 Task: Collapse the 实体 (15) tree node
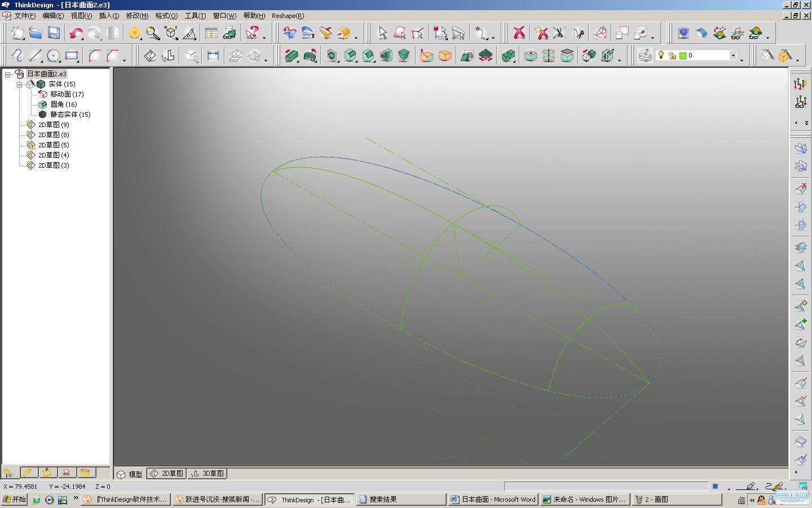coord(19,84)
